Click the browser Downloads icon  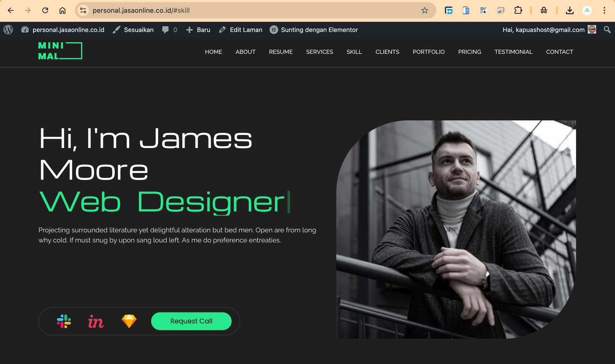(x=570, y=10)
